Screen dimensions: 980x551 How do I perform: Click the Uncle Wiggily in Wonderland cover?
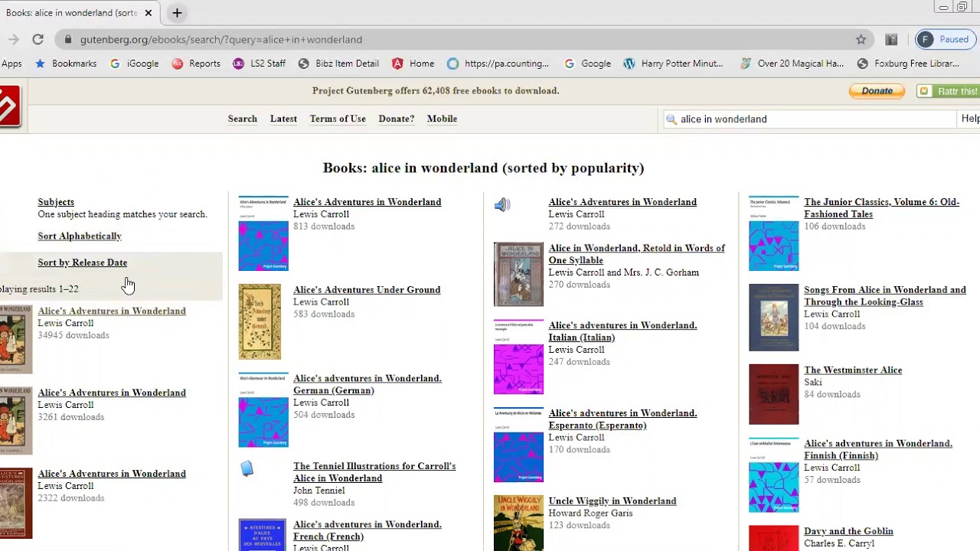pyautogui.click(x=518, y=523)
